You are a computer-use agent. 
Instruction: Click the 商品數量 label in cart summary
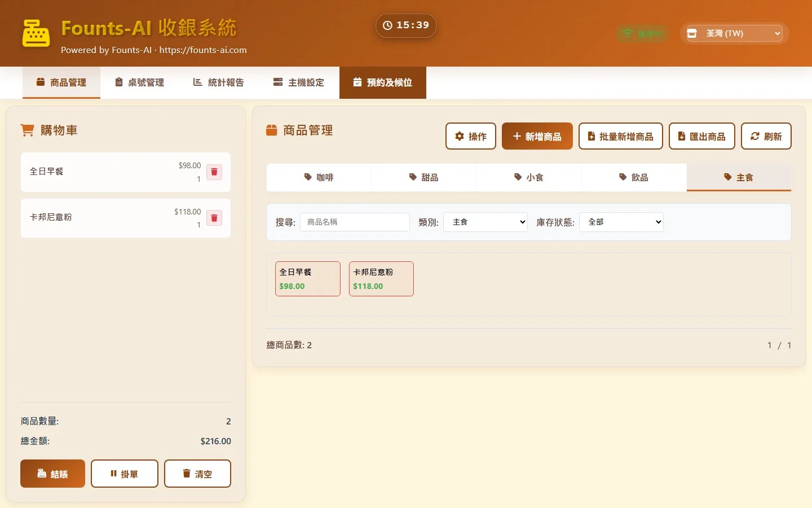[x=39, y=421]
